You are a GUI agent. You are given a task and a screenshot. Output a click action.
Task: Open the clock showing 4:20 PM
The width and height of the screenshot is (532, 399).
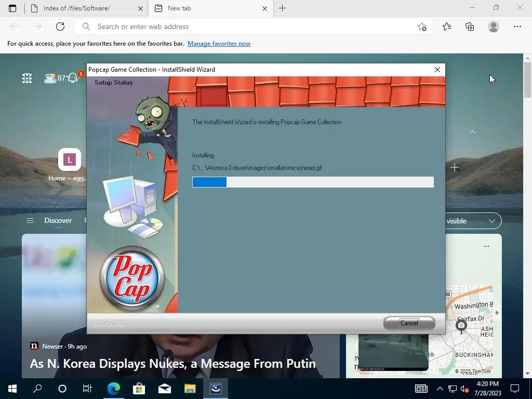point(487,389)
